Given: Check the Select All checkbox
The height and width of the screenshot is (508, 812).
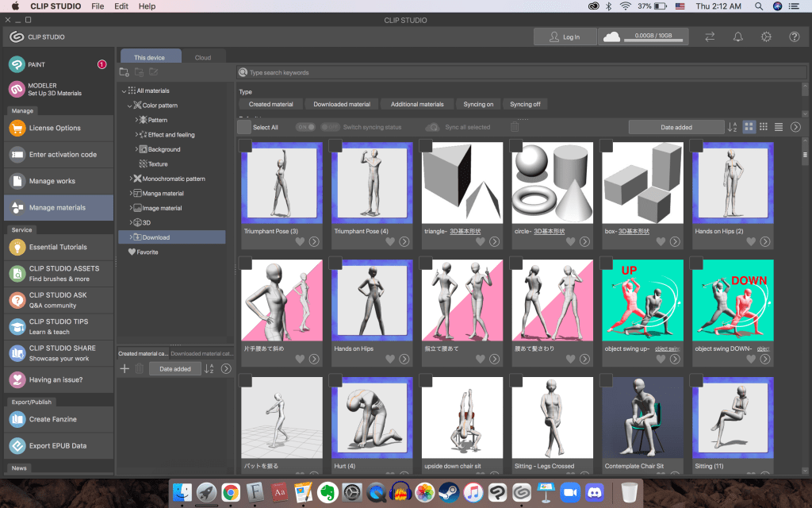Looking at the screenshot, I should [x=244, y=127].
